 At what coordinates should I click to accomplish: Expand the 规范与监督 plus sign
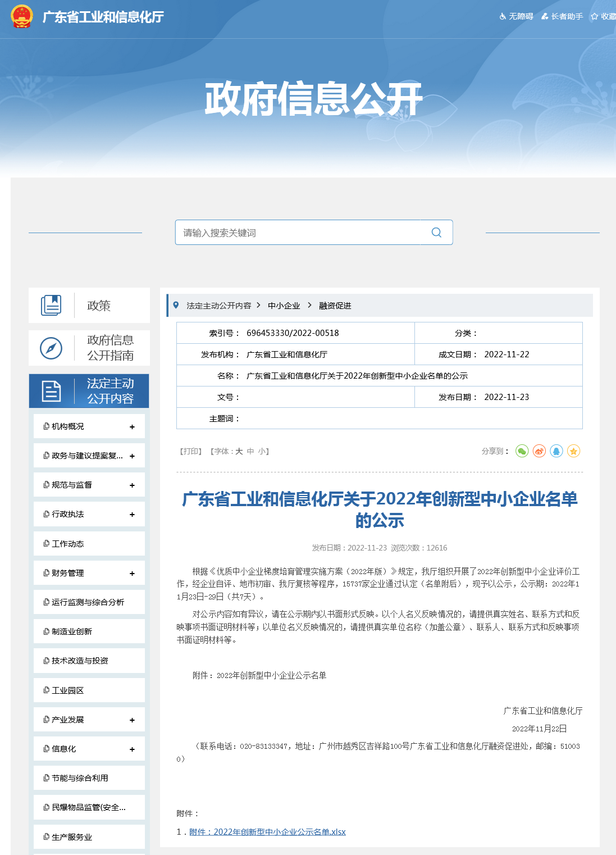(132, 485)
